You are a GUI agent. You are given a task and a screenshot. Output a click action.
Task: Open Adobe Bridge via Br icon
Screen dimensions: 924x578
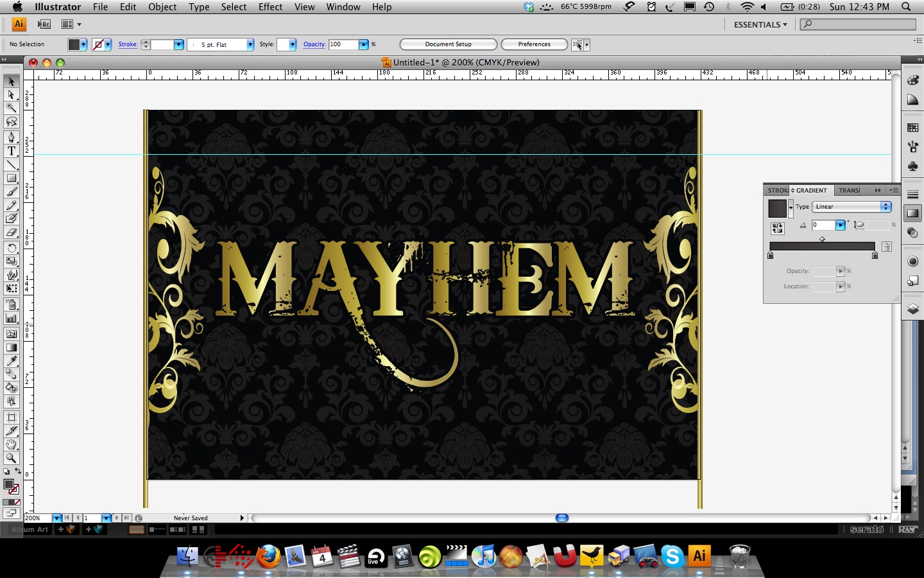(44, 24)
